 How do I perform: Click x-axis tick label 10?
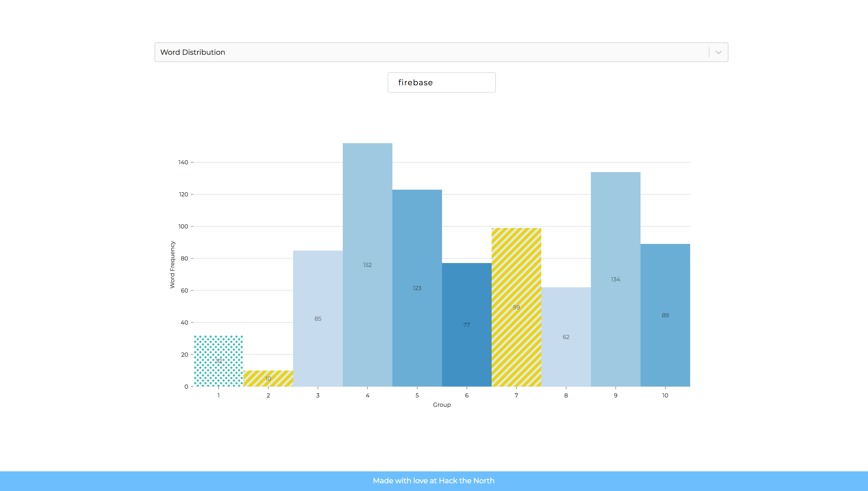point(665,395)
